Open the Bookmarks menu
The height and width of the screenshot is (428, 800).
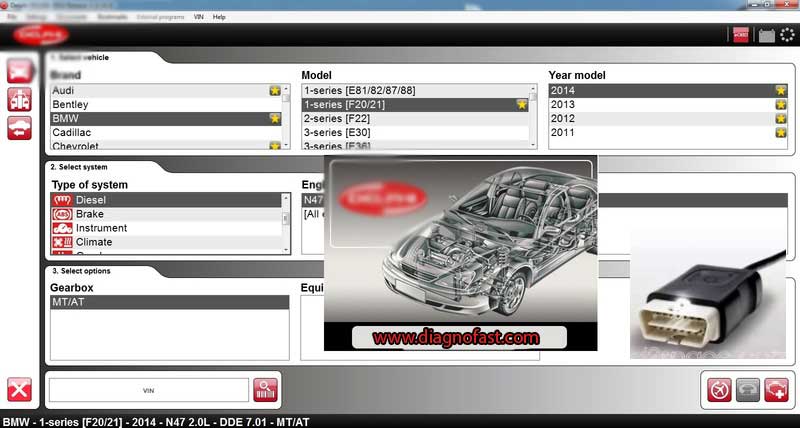(x=112, y=17)
